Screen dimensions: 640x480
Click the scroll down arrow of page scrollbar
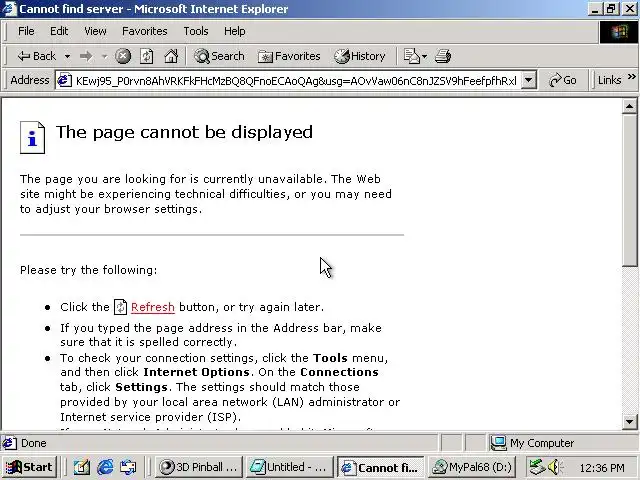click(x=629, y=422)
